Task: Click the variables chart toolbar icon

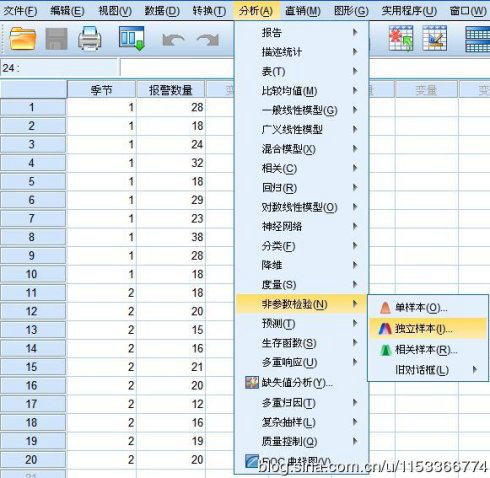Action: pyautogui.click(x=434, y=38)
